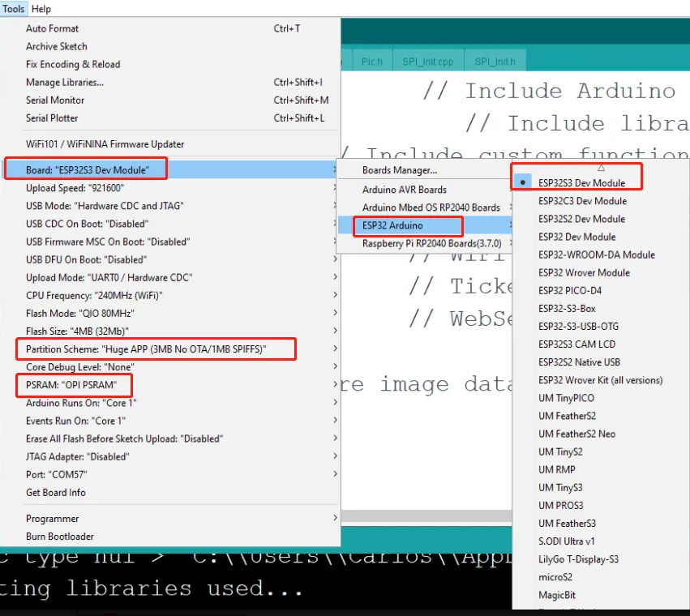
Task: Expand the Partition Scheme submenu
Action: [156, 349]
